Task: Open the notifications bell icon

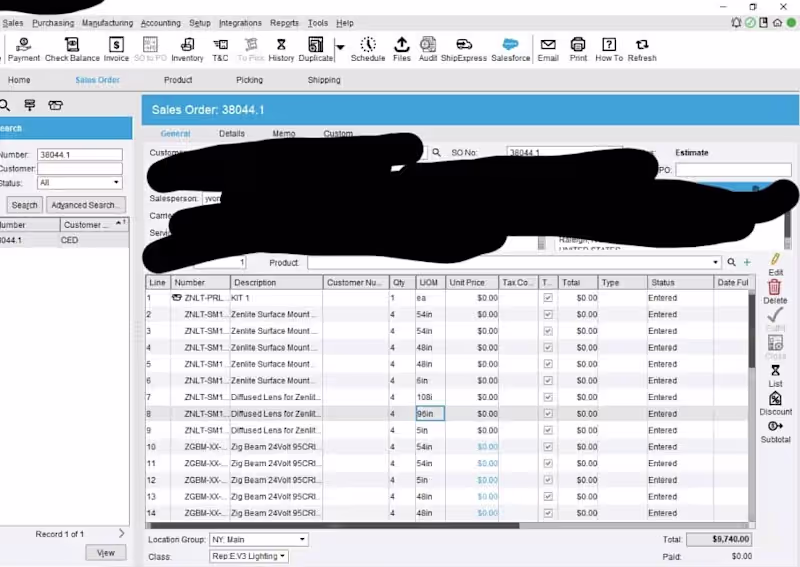Action: [736, 23]
